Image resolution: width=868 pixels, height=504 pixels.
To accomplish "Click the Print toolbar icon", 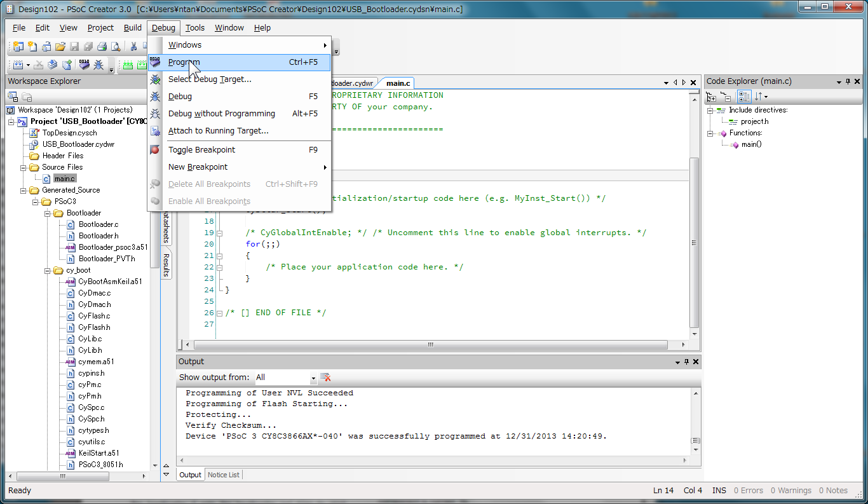I will point(102,46).
